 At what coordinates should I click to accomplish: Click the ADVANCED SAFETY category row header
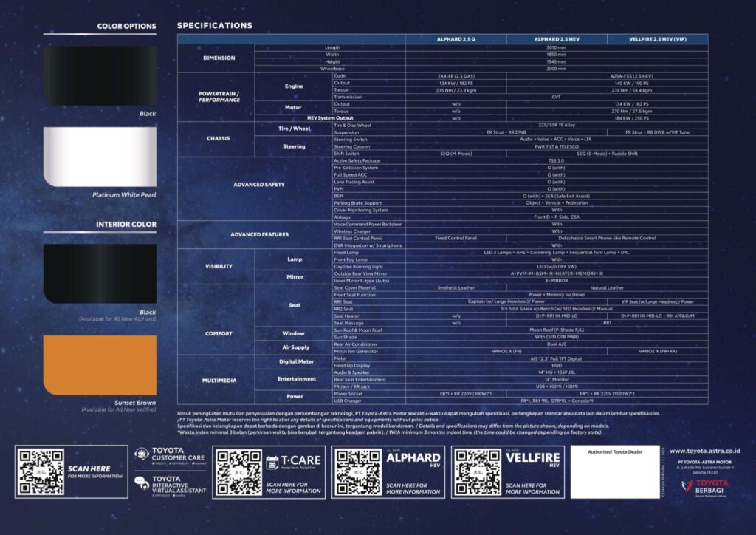coord(254,184)
